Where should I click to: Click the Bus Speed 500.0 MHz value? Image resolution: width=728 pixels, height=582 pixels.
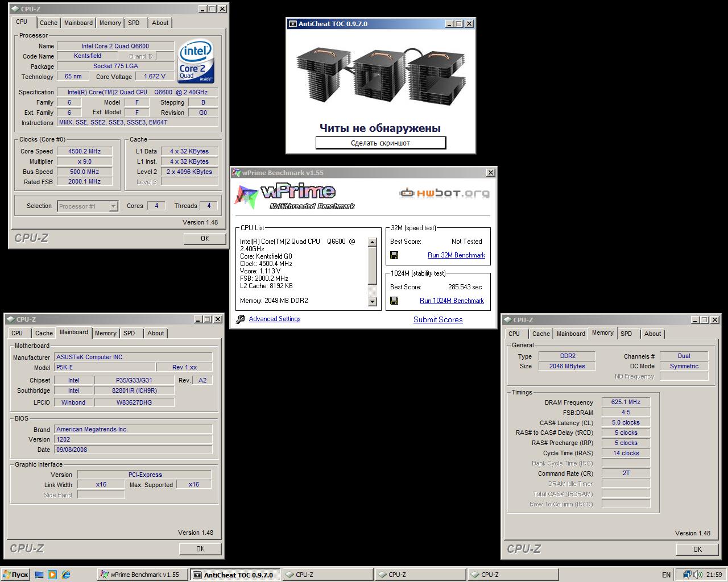tap(84, 172)
